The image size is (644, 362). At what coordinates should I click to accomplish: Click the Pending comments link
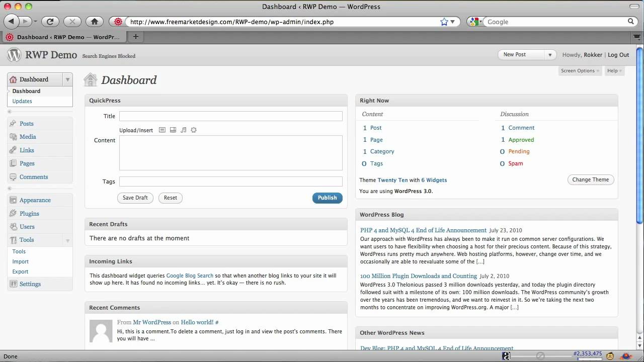pyautogui.click(x=519, y=151)
